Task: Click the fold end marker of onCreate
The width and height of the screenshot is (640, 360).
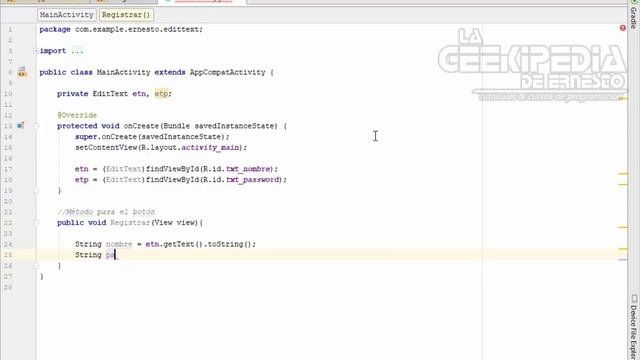Action: click(36, 191)
